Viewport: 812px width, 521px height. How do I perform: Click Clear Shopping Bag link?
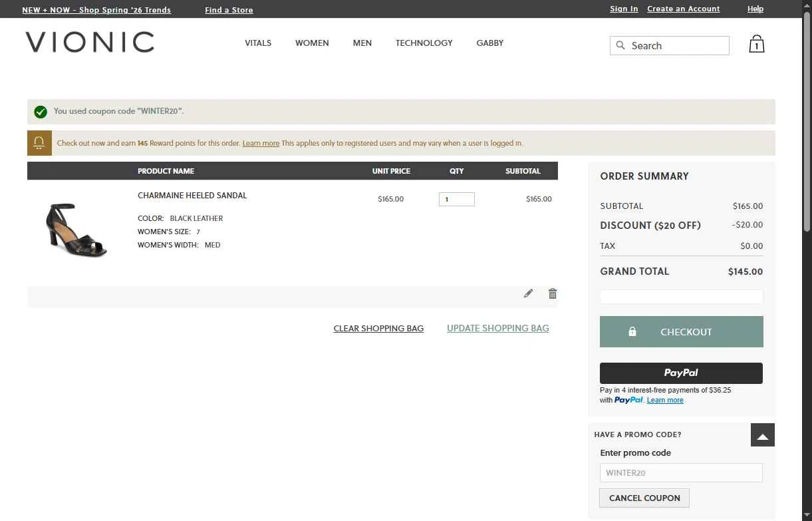click(378, 328)
